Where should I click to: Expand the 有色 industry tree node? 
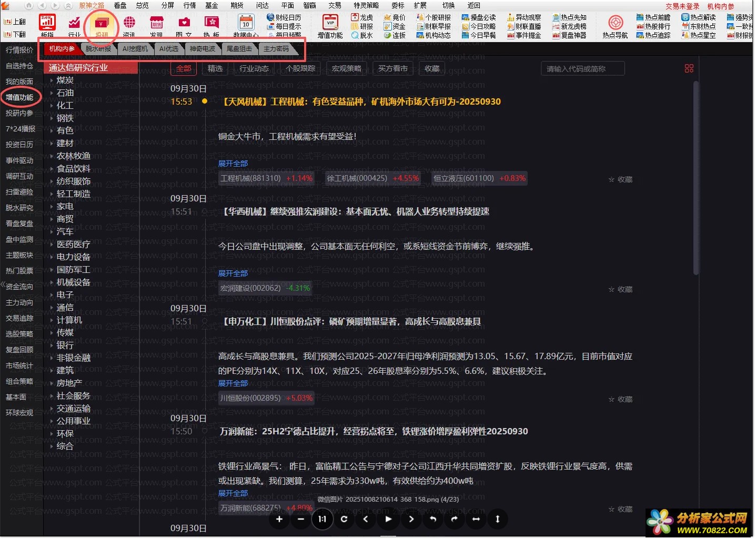[x=52, y=131]
